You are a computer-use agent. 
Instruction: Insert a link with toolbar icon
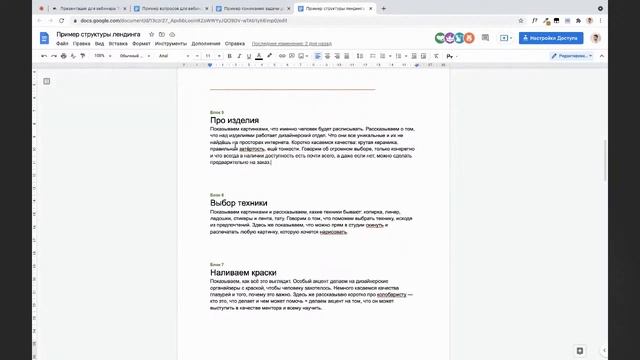point(282,56)
